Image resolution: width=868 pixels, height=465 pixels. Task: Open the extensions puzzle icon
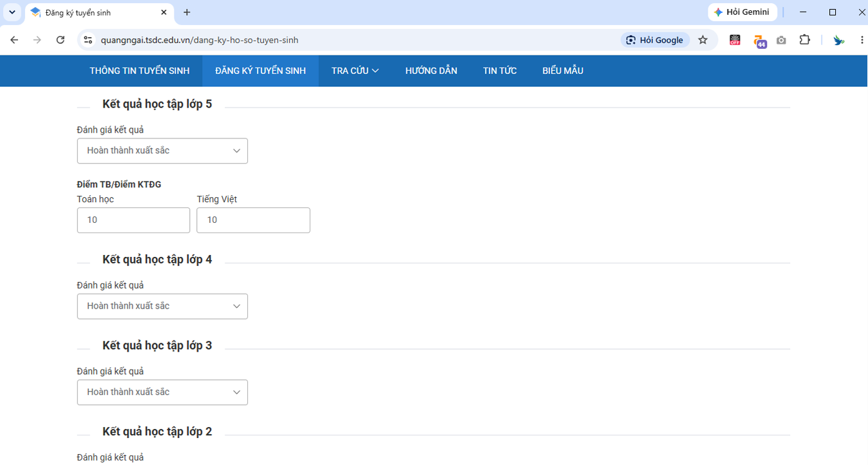(805, 40)
